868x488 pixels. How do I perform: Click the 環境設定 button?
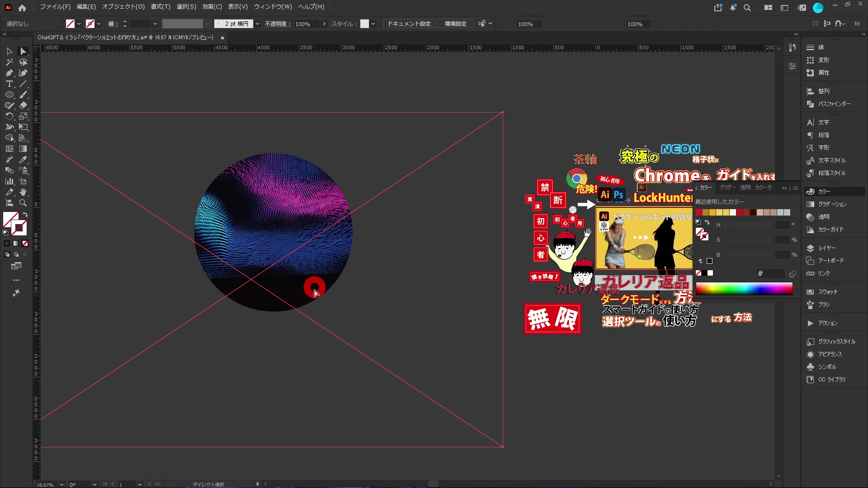point(455,24)
